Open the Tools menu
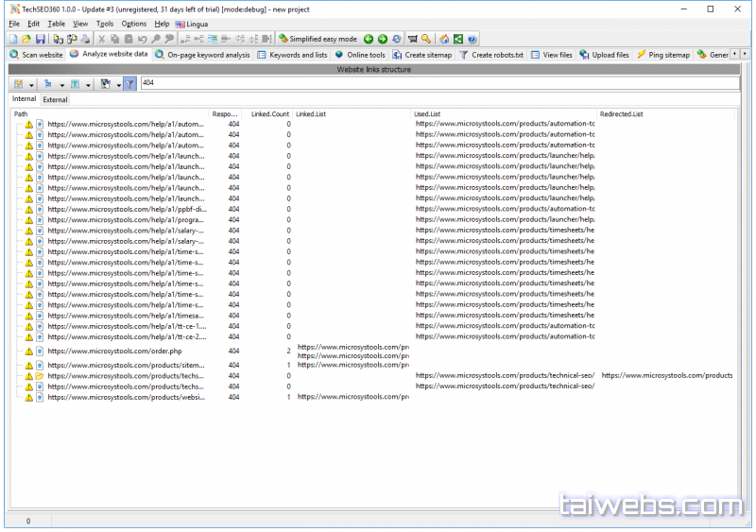Screen dimensions: 756x532 tap(105, 23)
